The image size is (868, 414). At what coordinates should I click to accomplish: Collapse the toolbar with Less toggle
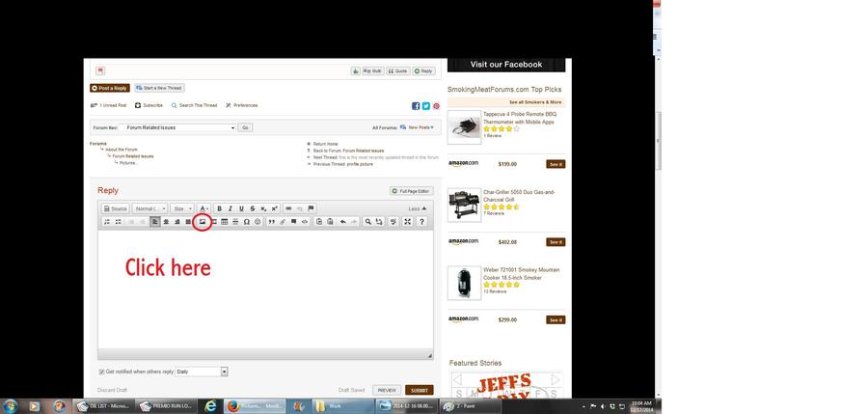[x=416, y=208]
